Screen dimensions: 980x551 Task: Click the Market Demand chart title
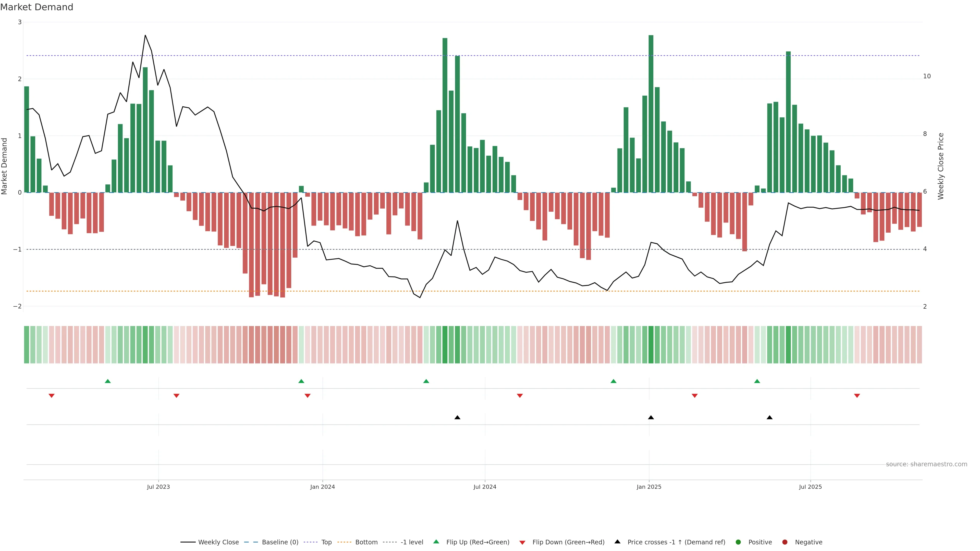(x=36, y=7)
